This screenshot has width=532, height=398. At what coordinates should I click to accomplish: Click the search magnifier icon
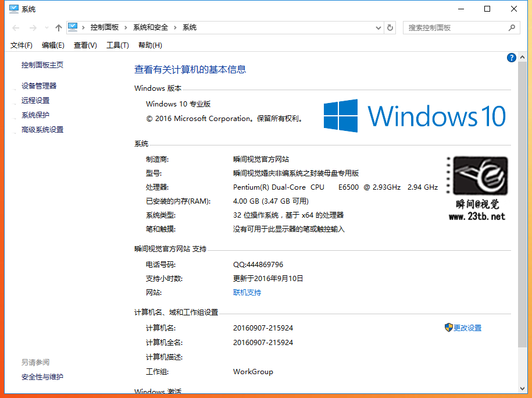[512, 28]
